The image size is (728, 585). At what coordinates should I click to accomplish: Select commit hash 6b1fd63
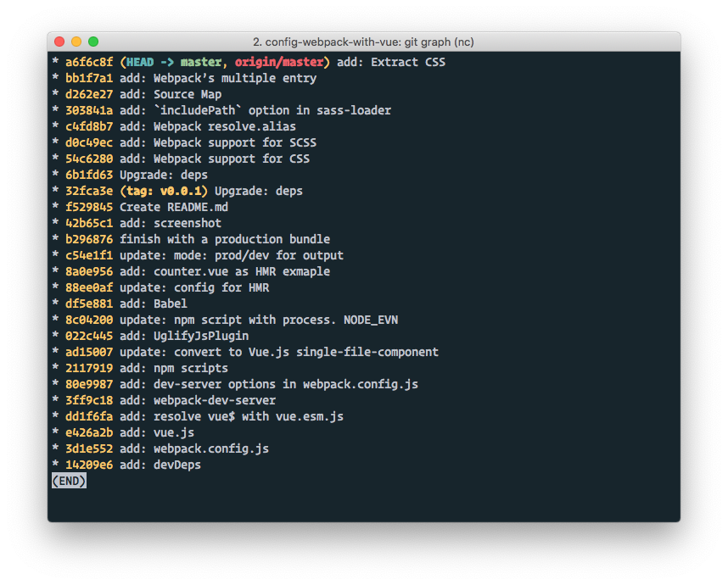[x=89, y=175]
